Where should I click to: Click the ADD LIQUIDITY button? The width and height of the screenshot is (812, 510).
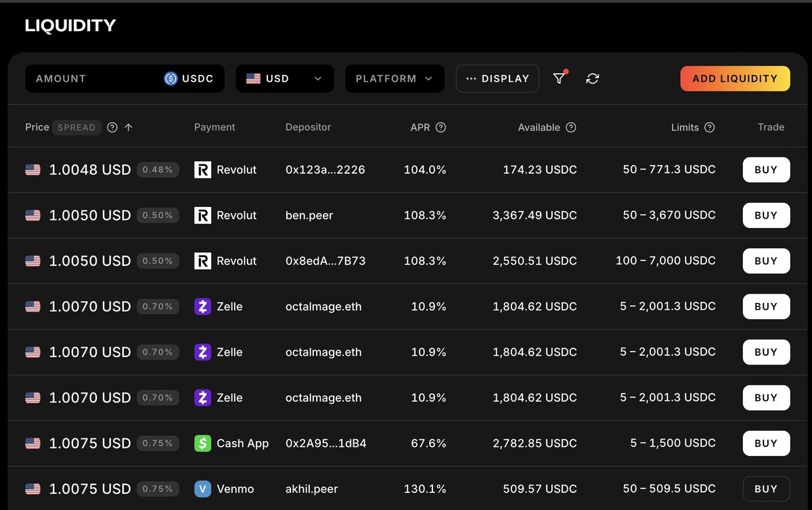(x=735, y=78)
